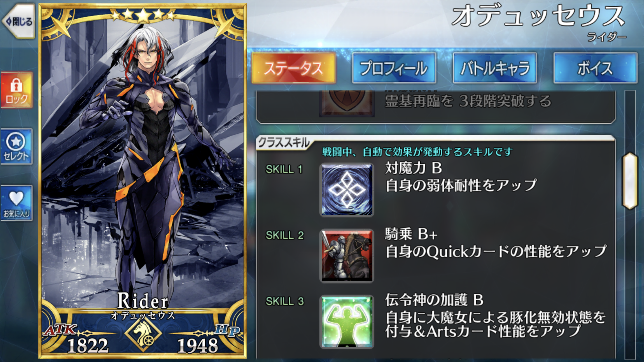Screen dimensions: 644x362
Task: Tap the five-star rarity on card
Action: (x=143, y=15)
